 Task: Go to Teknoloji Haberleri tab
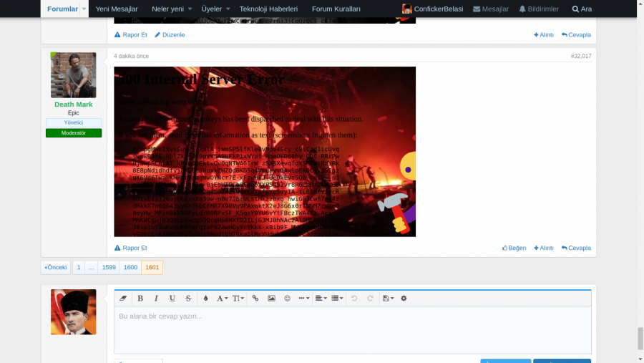(268, 9)
